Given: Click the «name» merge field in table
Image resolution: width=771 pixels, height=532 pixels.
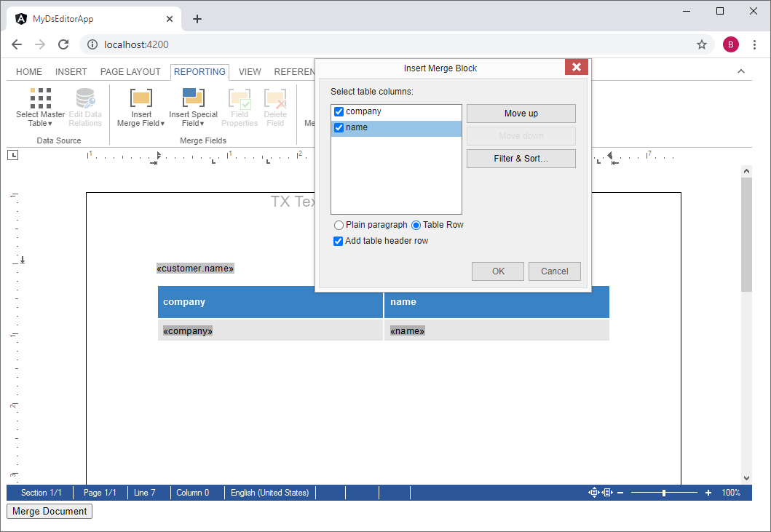Looking at the screenshot, I should point(407,331).
